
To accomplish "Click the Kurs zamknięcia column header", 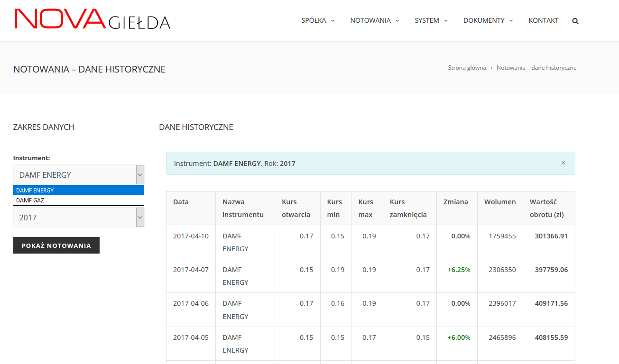I will [x=408, y=208].
